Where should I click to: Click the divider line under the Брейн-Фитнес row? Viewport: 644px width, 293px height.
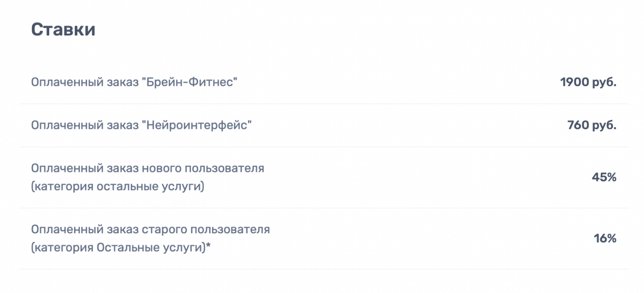pos(324,104)
